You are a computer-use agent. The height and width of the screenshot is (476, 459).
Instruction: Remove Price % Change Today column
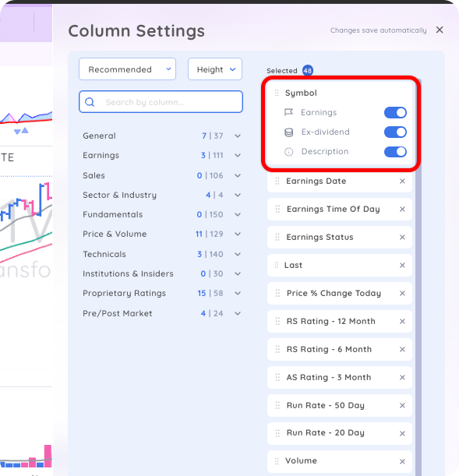[x=402, y=293]
